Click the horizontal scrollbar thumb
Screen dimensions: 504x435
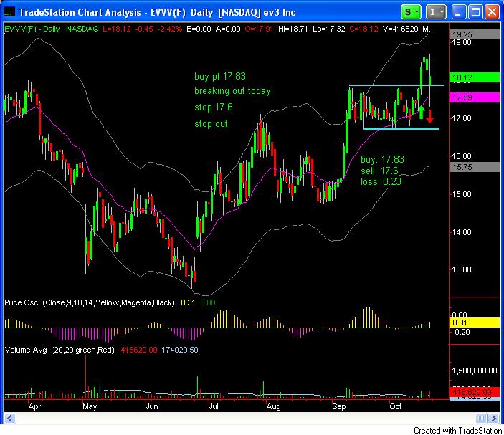pyautogui.click(x=481, y=418)
